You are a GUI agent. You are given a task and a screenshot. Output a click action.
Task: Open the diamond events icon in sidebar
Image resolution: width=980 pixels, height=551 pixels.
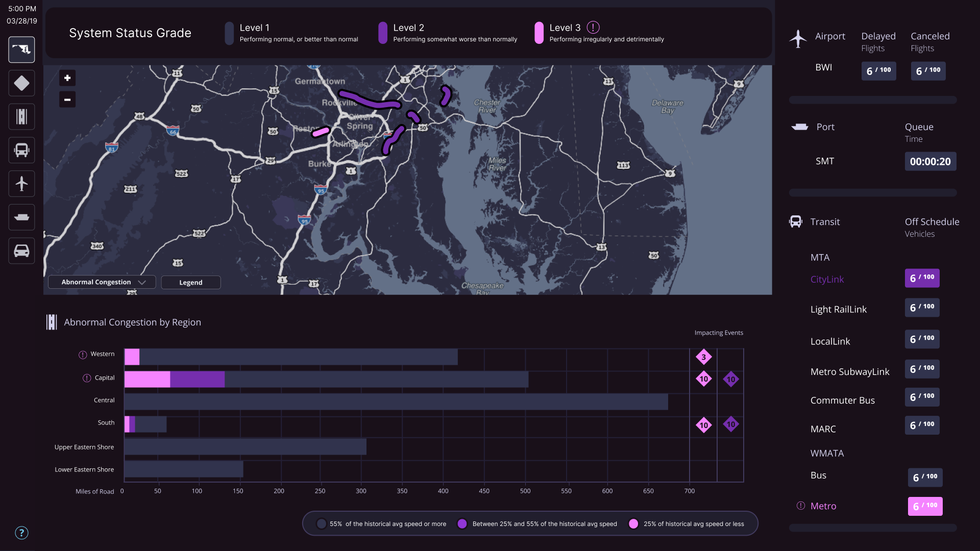[x=21, y=83]
